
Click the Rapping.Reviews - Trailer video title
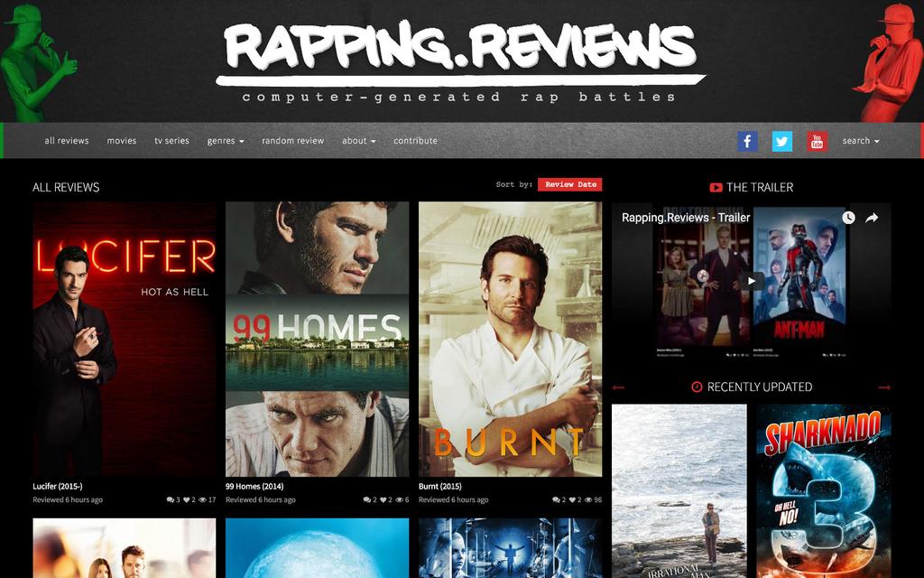point(686,218)
